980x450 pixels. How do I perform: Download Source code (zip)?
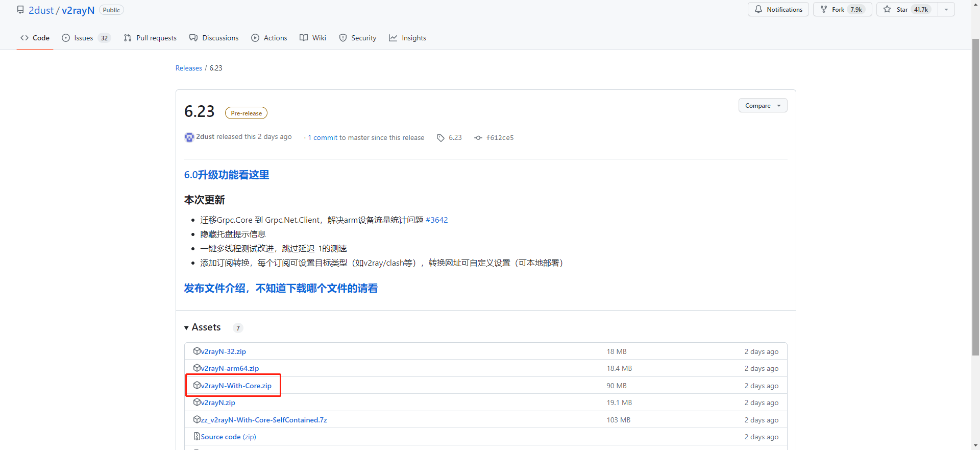[x=228, y=437]
